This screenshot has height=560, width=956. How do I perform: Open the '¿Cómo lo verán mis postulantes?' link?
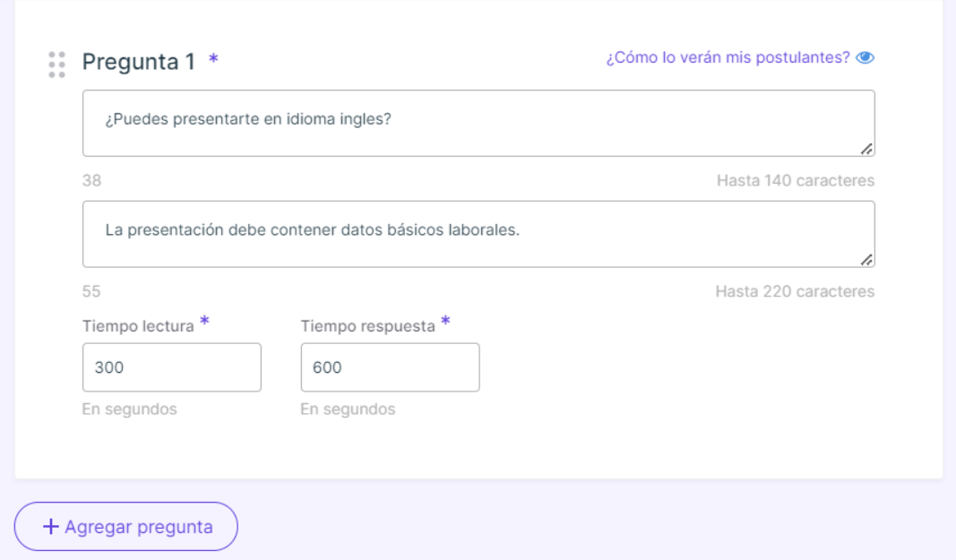pos(728,57)
